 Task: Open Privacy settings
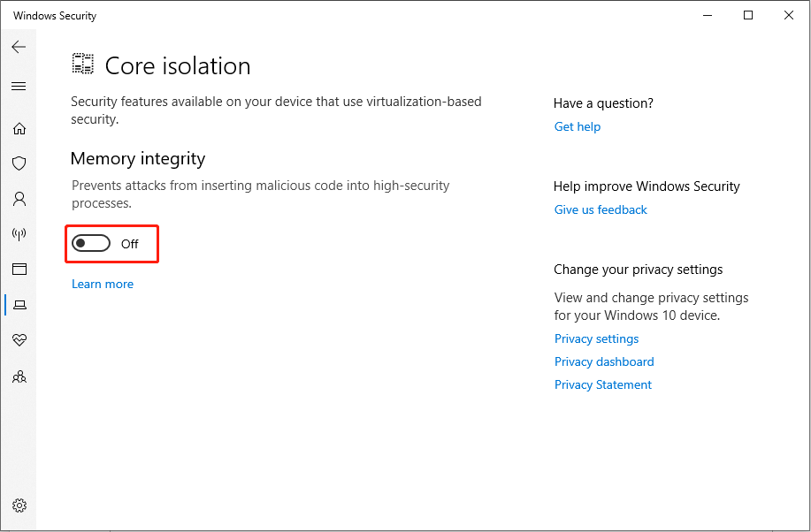pos(596,338)
